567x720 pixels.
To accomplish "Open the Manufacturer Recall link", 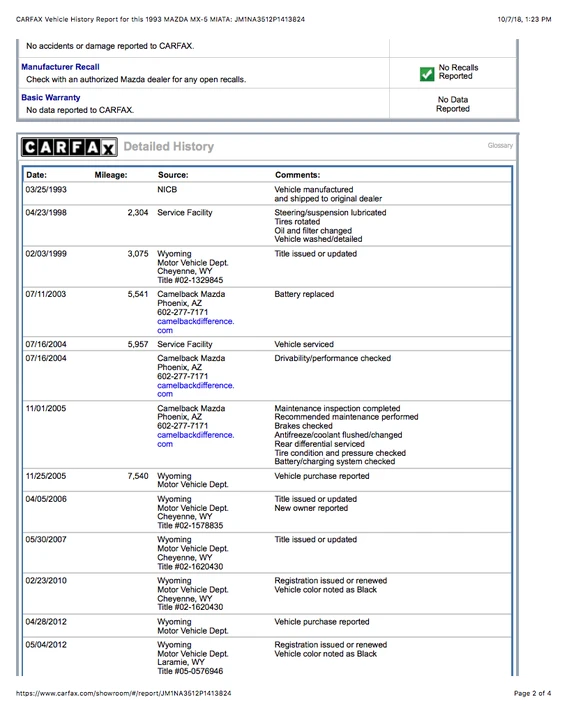I will tap(60, 67).
